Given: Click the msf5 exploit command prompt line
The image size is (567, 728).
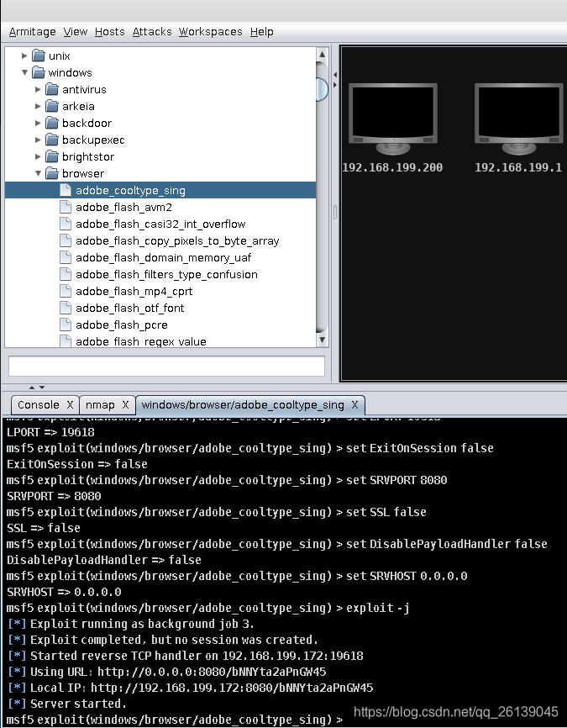Looking at the screenshot, I should [175, 720].
